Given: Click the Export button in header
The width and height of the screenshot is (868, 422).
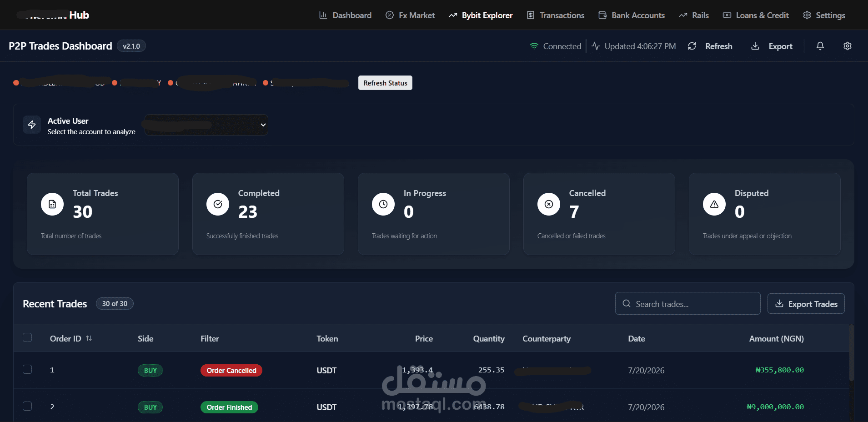Looking at the screenshot, I should tap(772, 46).
